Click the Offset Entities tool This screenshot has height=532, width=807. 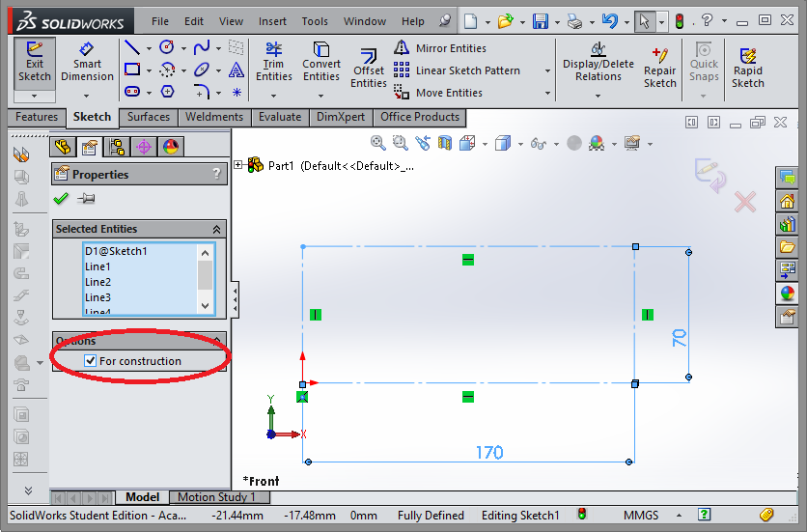(x=369, y=68)
